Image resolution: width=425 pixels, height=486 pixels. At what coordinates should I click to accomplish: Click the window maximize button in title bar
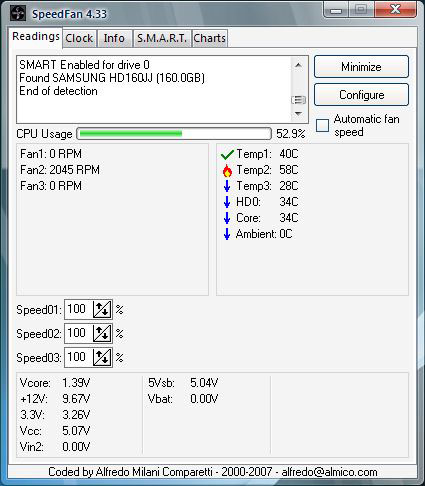click(x=361, y=10)
